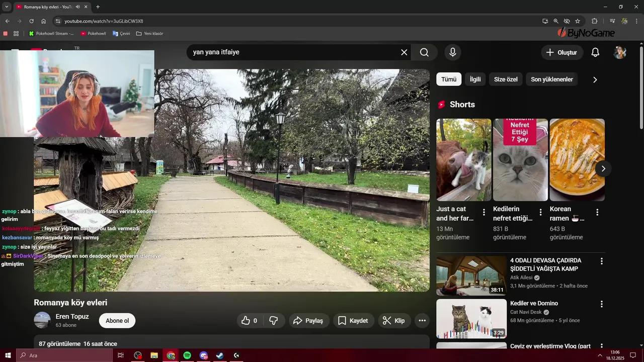Image resolution: width=644 pixels, height=362 pixels.
Task: Open the YouTube account avatar menu
Action: [x=620, y=52]
